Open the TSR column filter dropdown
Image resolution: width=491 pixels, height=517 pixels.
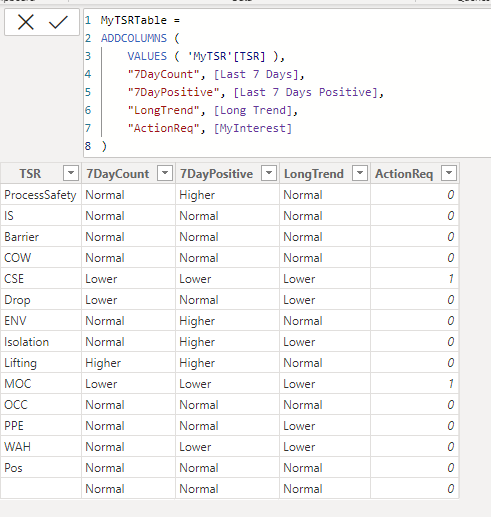71,173
